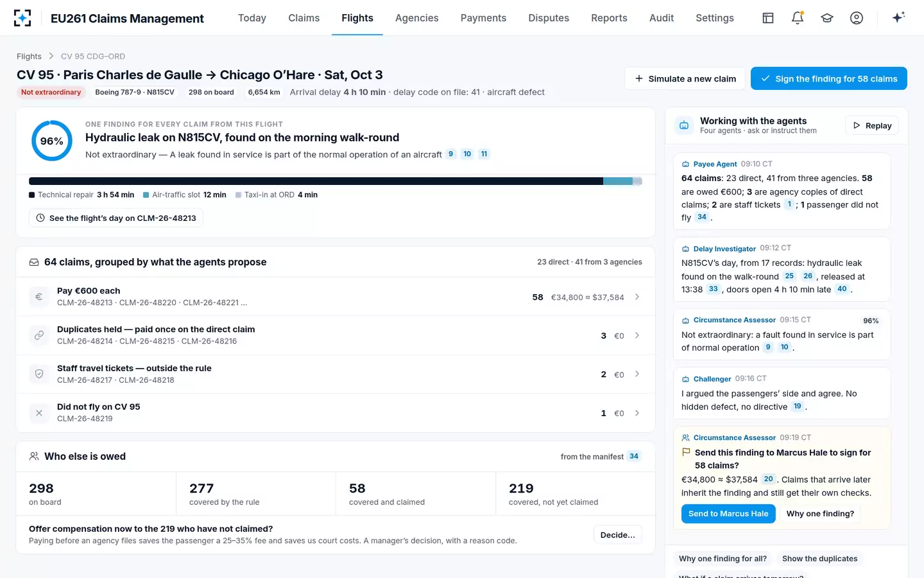924x578 pixels.
Task: Expand the Duplicates held group chevron
Action: pos(637,335)
